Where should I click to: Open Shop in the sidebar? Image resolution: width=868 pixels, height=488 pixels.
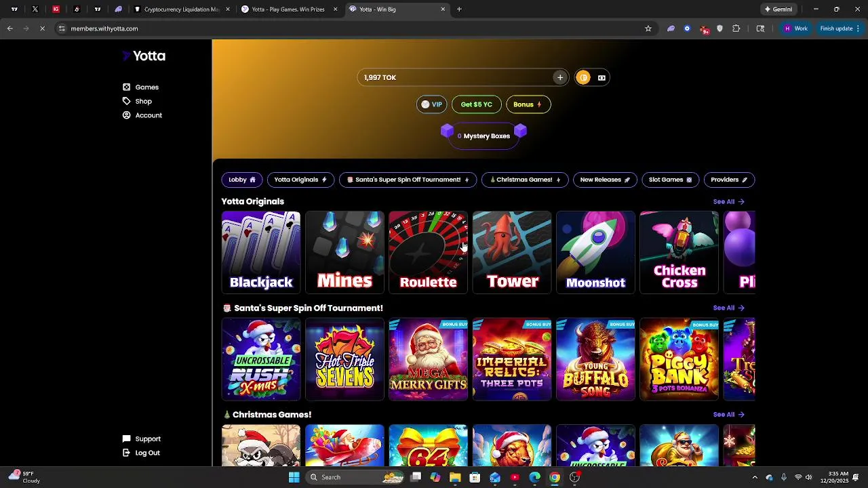(137, 101)
